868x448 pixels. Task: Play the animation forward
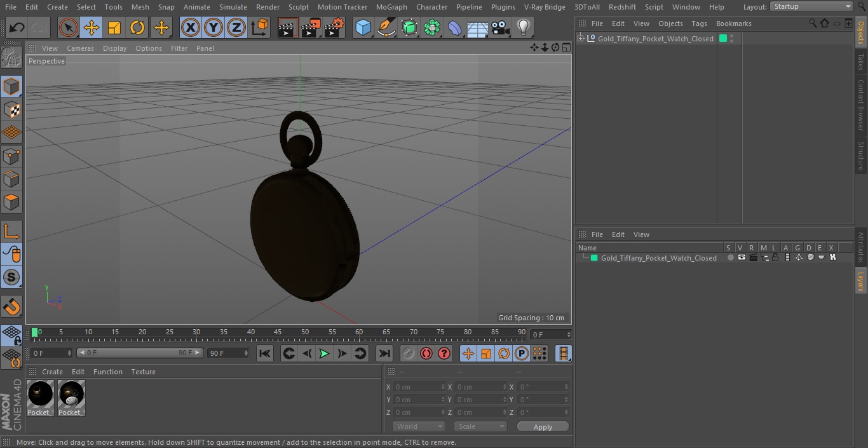tap(324, 353)
